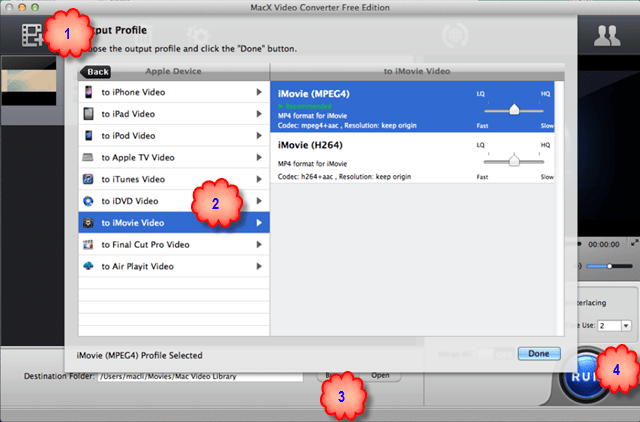
Task: Expand the to iPad Video arrow
Action: click(x=259, y=114)
